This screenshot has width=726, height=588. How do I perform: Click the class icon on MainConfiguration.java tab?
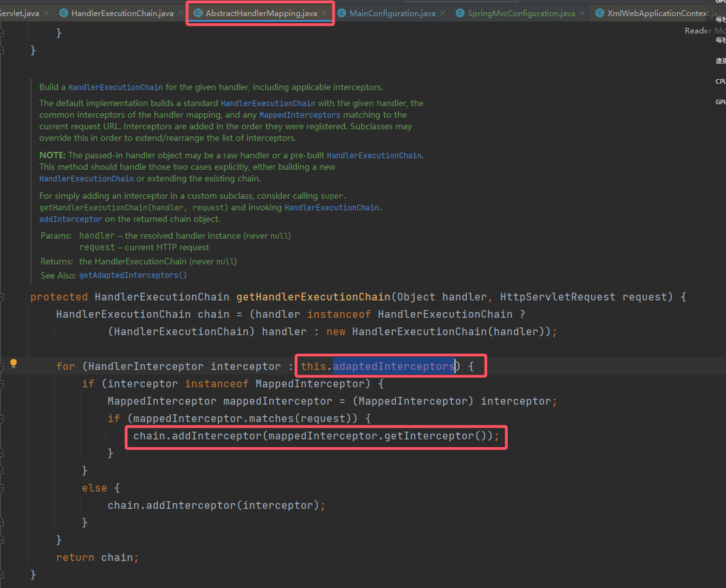coord(342,14)
